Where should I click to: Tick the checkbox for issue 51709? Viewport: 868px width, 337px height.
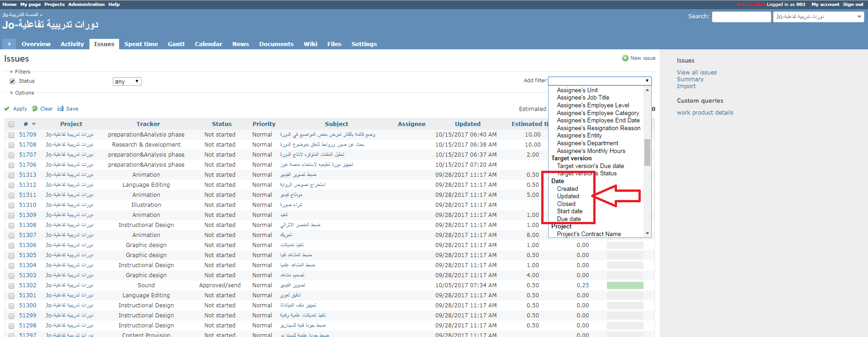(11, 135)
